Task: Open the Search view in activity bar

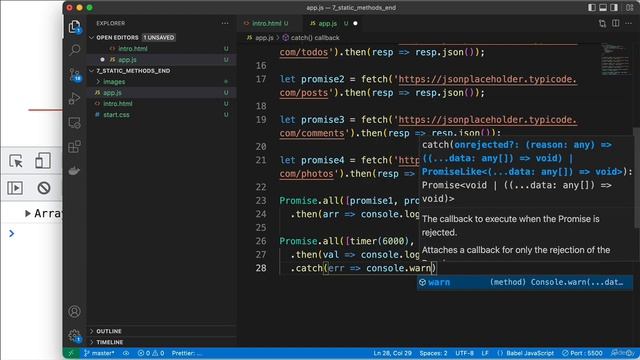Action: [75, 50]
